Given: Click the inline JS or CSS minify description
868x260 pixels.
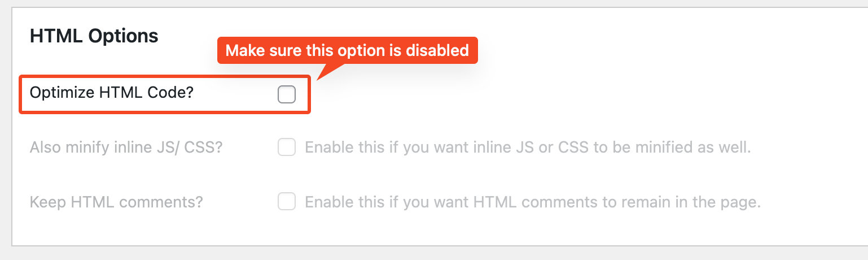Looking at the screenshot, I should coord(528,148).
